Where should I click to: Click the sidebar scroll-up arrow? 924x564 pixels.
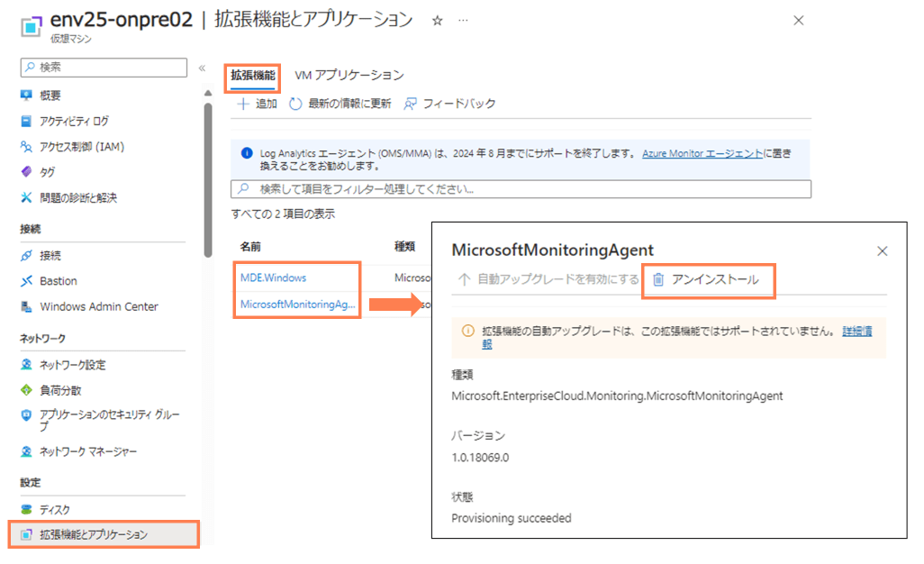[x=208, y=93]
